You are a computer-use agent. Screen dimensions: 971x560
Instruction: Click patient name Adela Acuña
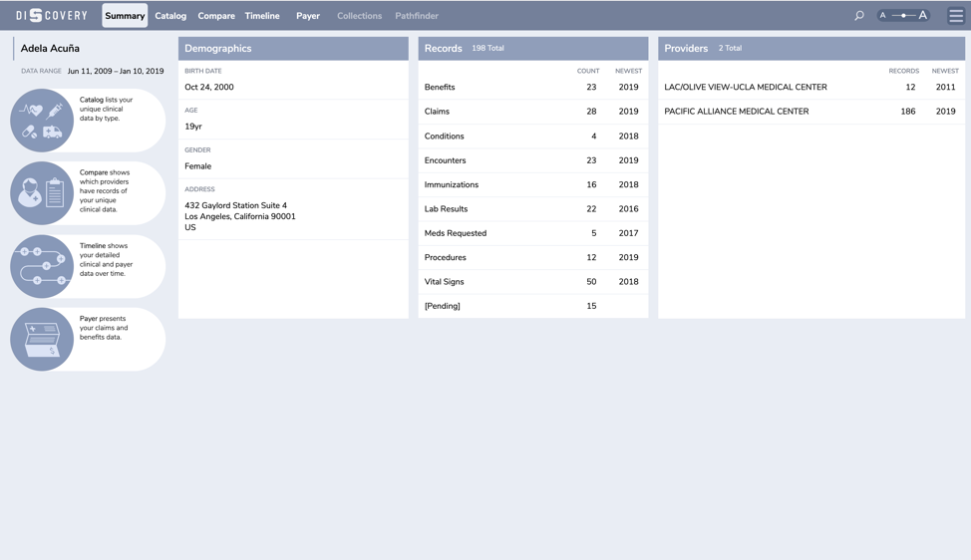[50, 48]
